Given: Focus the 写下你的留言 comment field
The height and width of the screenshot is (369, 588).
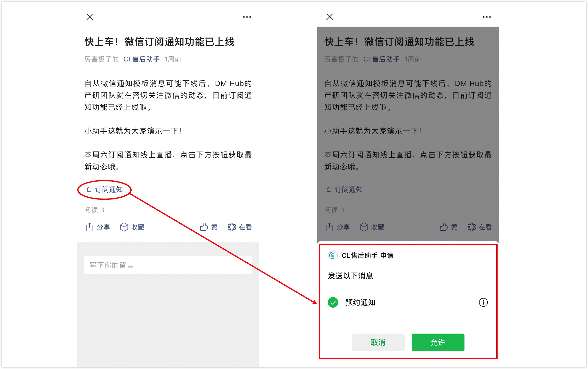Looking at the screenshot, I should (168, 265).
